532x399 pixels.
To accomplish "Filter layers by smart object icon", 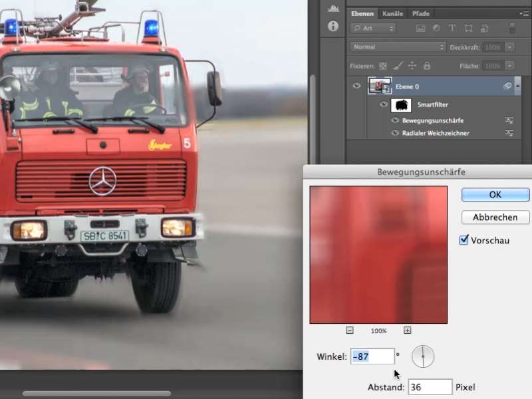I will coord(485,28).
